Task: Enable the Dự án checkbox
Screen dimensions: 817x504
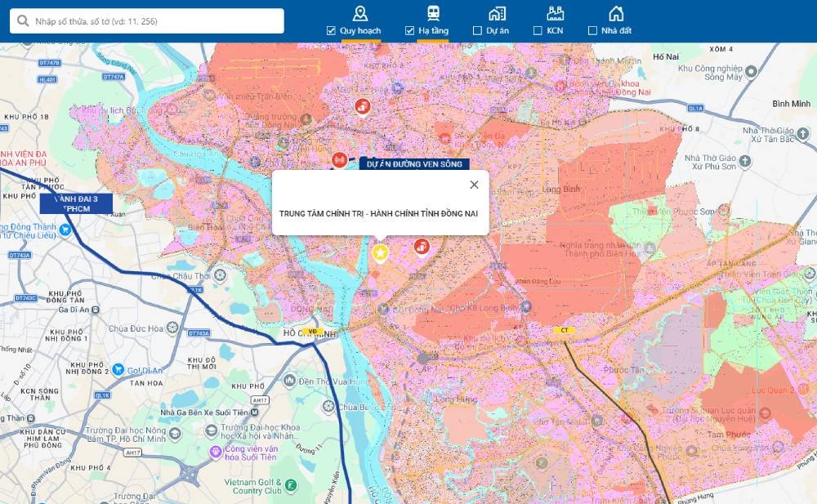Action: coord(477,29)
